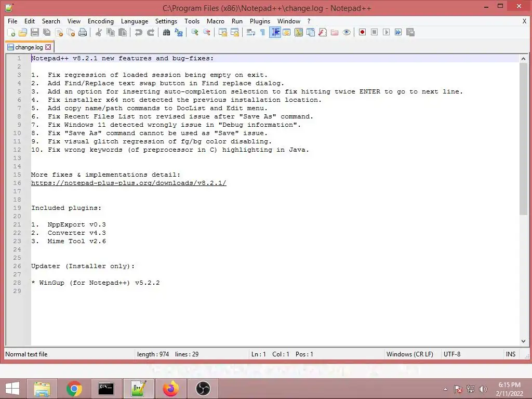532x399 pixels.
Task: Save the file with the floppy icon
Action: pos(35,33)
